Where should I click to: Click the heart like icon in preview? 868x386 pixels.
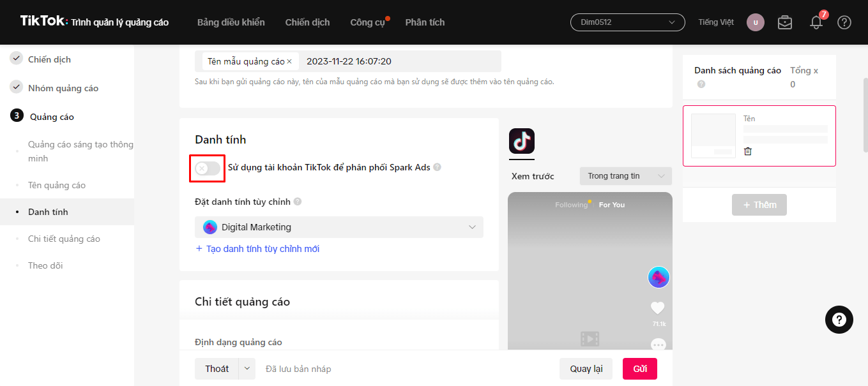[658, 308]
